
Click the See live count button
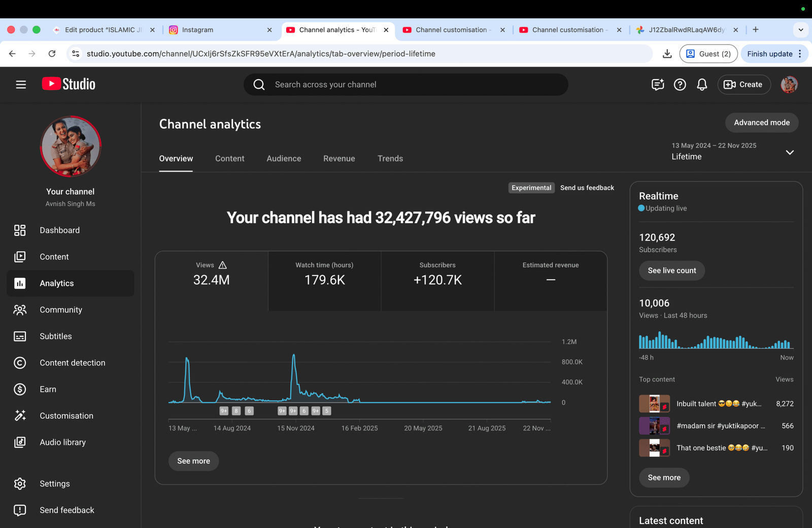[x=671, y=271]
